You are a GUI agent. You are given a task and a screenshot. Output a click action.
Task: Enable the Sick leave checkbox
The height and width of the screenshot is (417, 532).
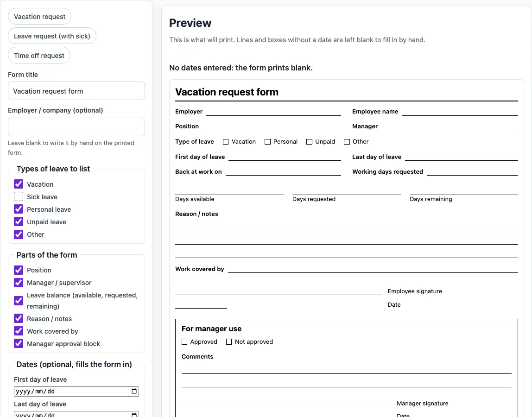(x=19, y=197)
